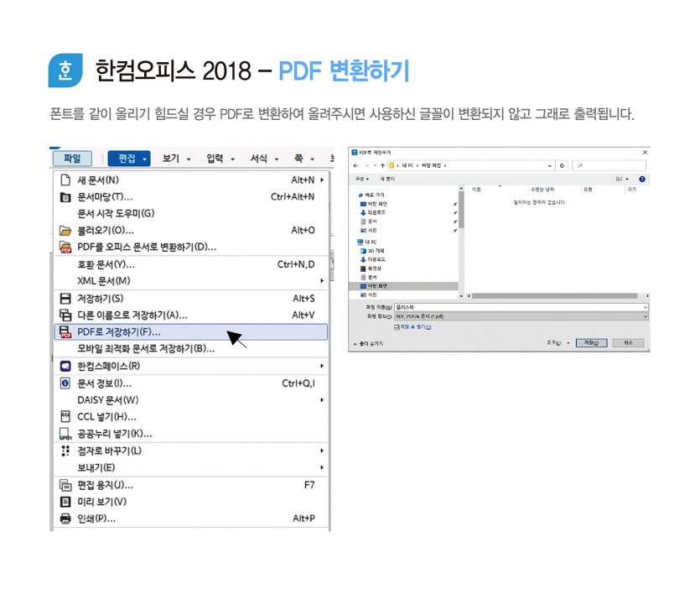Viewport: 700px width, 594px height.
Task: Click the blue help icon in dialog
Action: click(x=642, y=179)
